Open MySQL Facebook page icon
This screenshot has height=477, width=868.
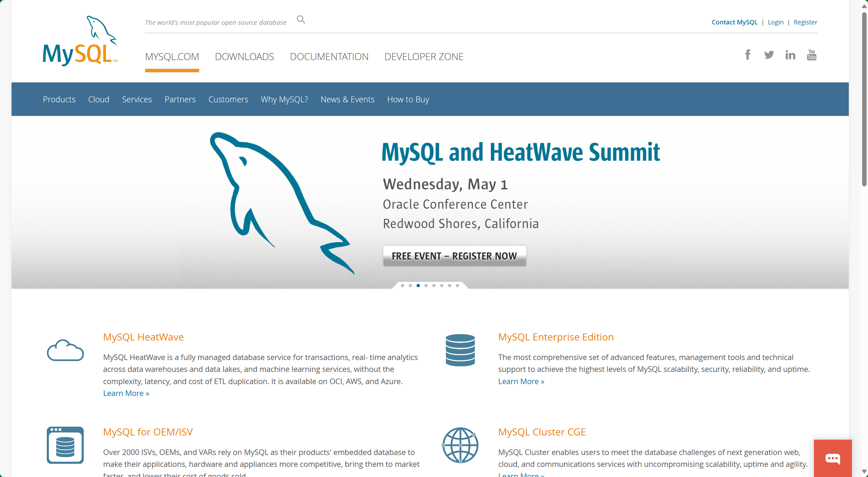pos(748,55)
